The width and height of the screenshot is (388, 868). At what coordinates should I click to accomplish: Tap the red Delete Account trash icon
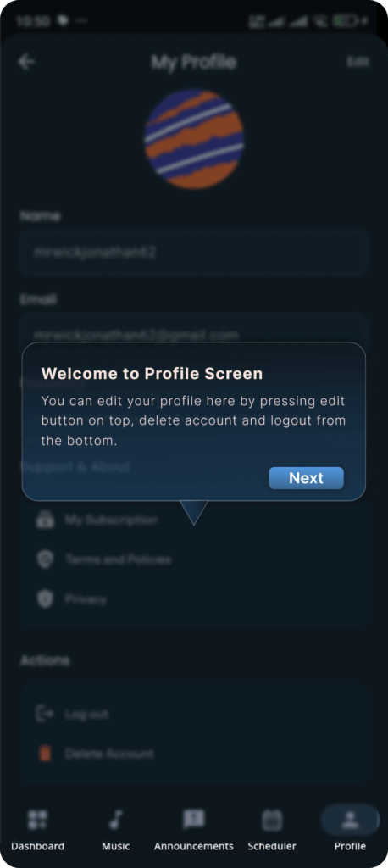[45, 754]
